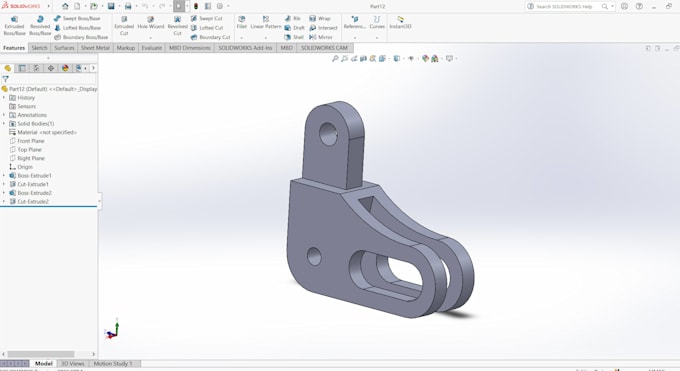Image resolution: width=680 pixels, height=371 pixels.
Task: Save the current part
Action: [111, 7]
